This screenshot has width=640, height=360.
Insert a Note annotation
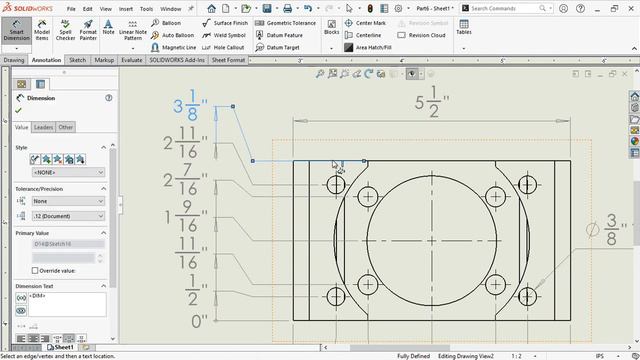[108, 27]
